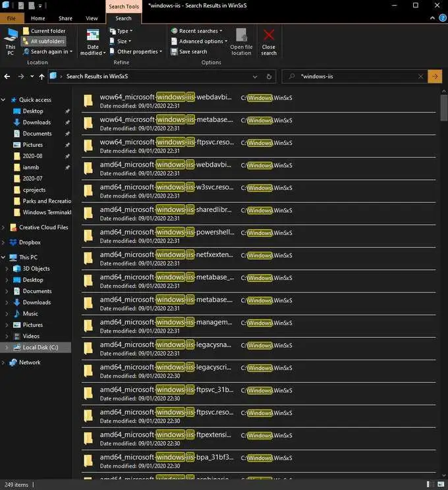The width and height of the screenshot is (448, 490).
Task: Open the ianmb folder in sidebar
Action: (x=31, y=167)
